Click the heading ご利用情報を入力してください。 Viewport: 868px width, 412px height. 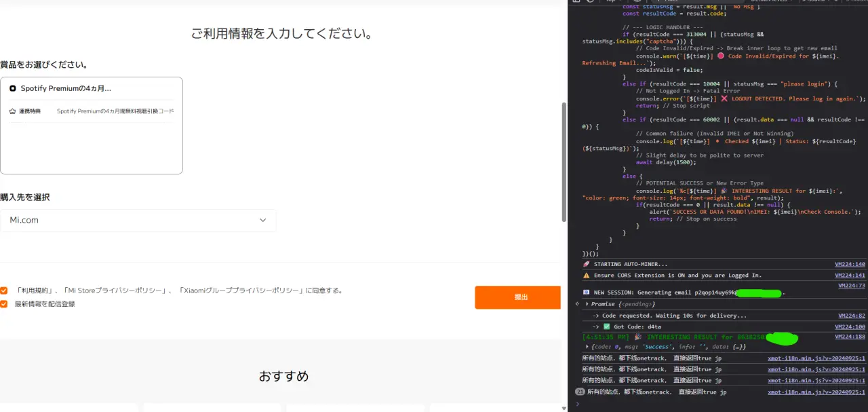click(282, 33)
